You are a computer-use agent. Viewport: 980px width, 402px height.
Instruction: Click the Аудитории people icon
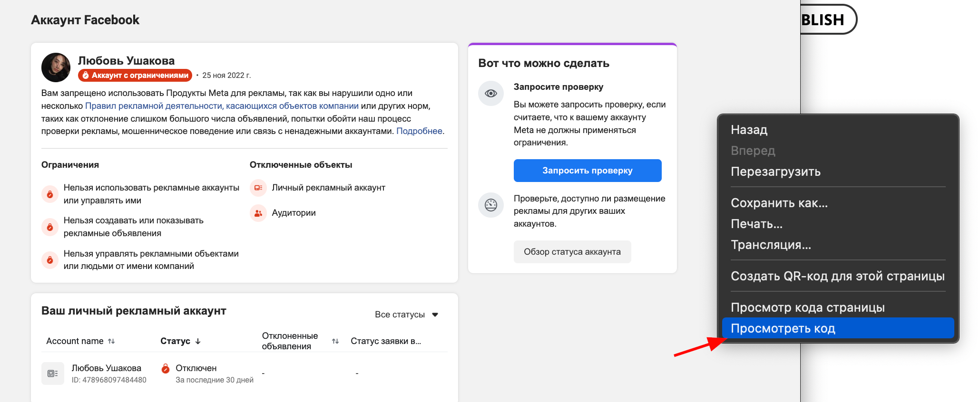click(x=258, y=213)
